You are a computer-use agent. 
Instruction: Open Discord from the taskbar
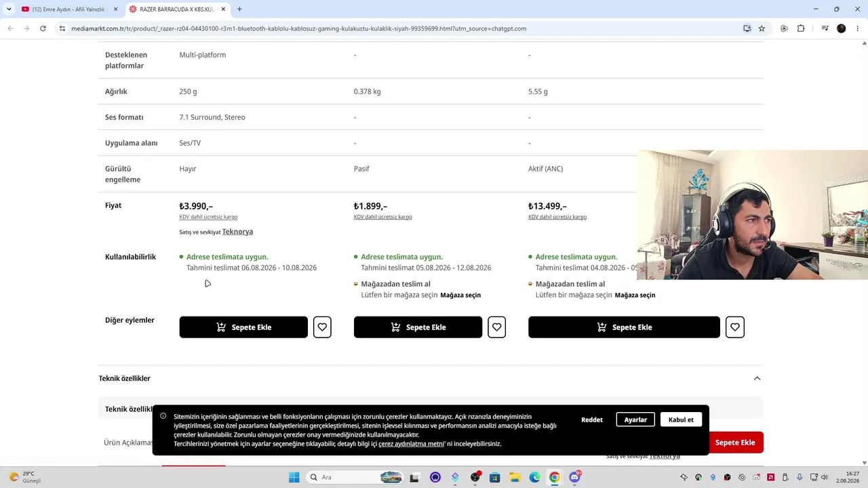click(574, 477)
